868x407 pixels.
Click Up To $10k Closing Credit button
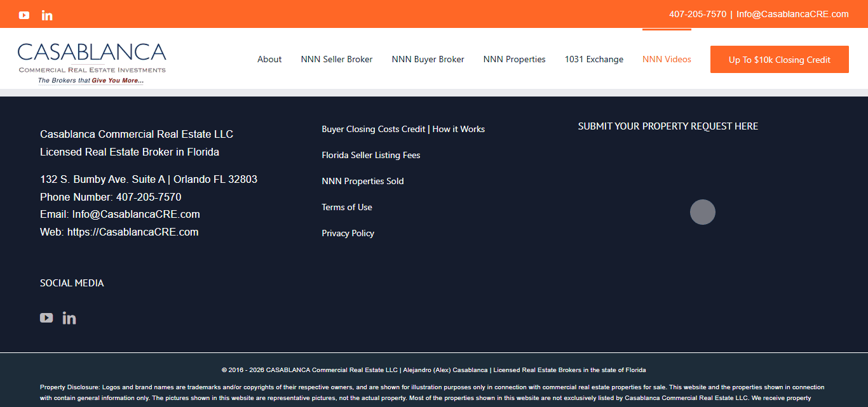tap(780, 60)
